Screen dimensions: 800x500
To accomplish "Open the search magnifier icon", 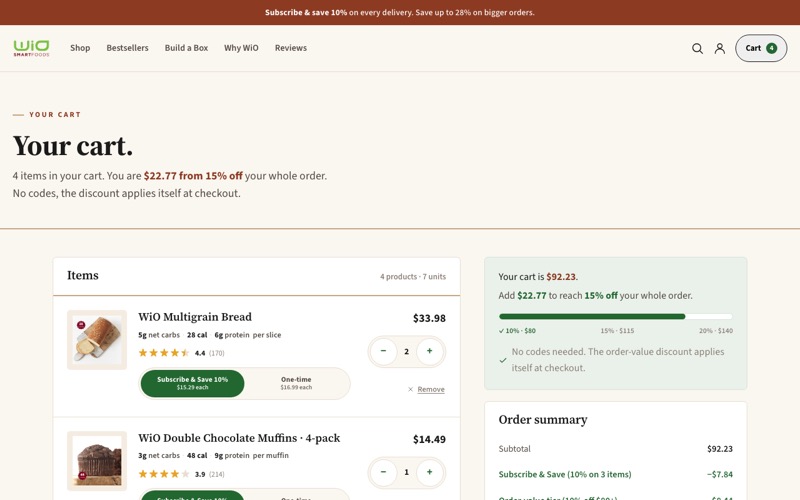I will pyautogui.click(x=697, y=48).
